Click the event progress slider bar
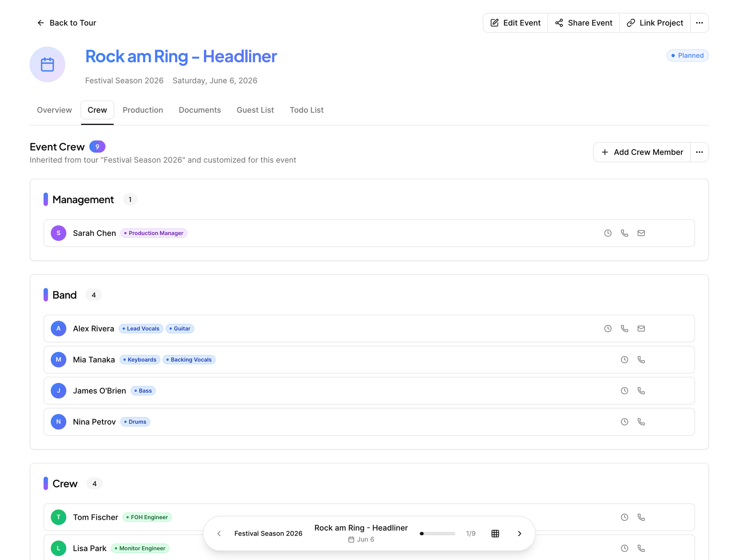The width and height of the screenshot is (740, 560). tap(437, 533)
